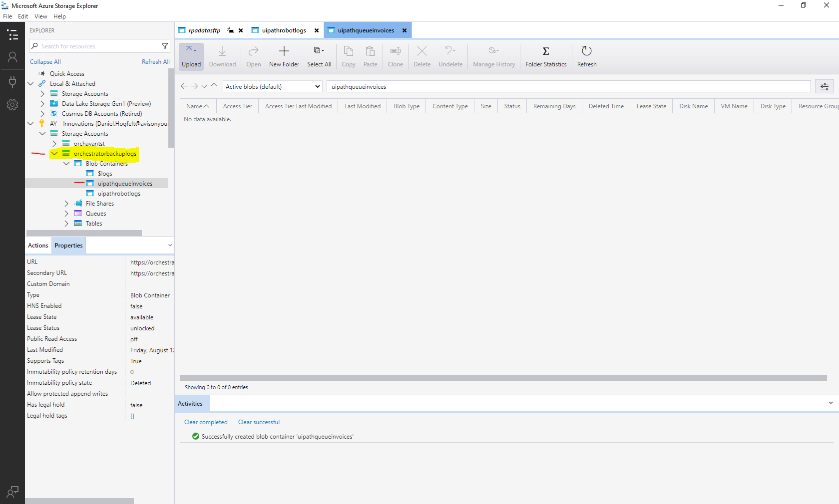Viewport: 839px width, 504px height.
Task: Sort by the Name column header
Action: (x=198, y=106)
